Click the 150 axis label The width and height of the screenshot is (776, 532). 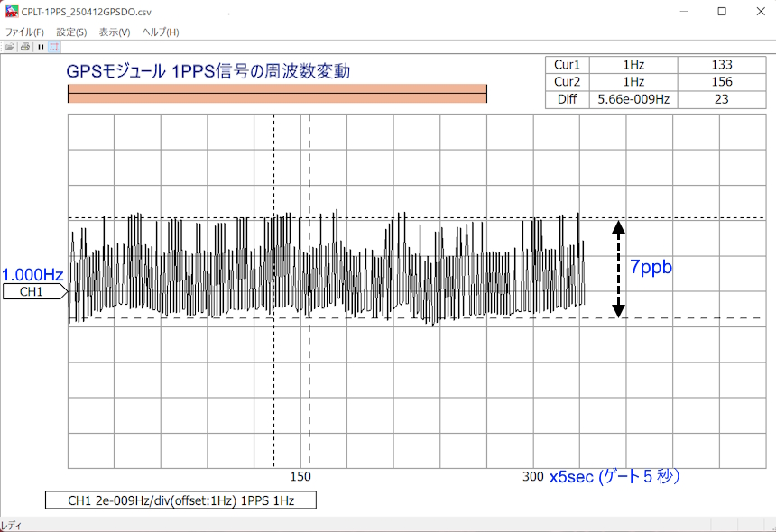point(300,477)
